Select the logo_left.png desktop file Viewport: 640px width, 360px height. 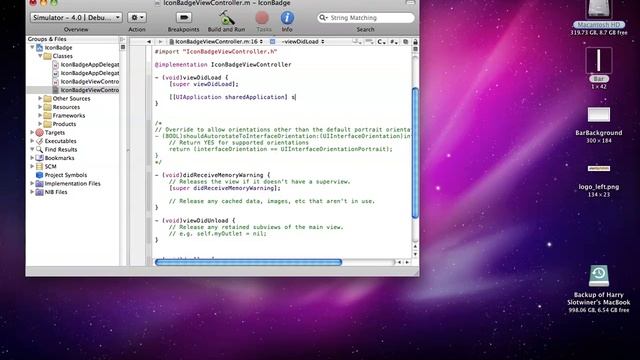pos(599,168)
